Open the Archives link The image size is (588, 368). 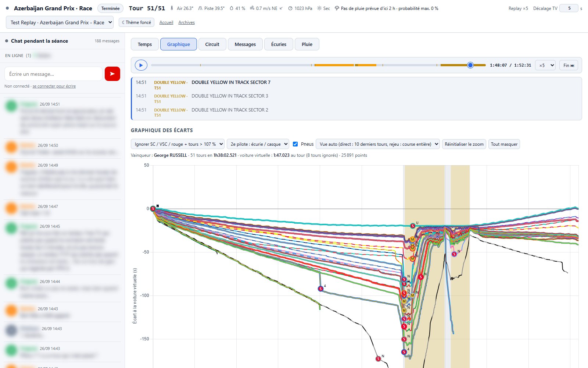(186, 22)
